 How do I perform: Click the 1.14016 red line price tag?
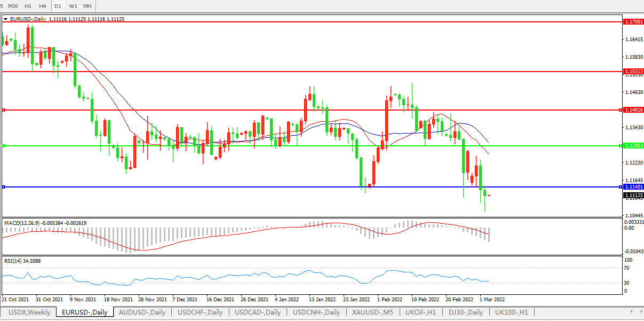tap(633, 110)
